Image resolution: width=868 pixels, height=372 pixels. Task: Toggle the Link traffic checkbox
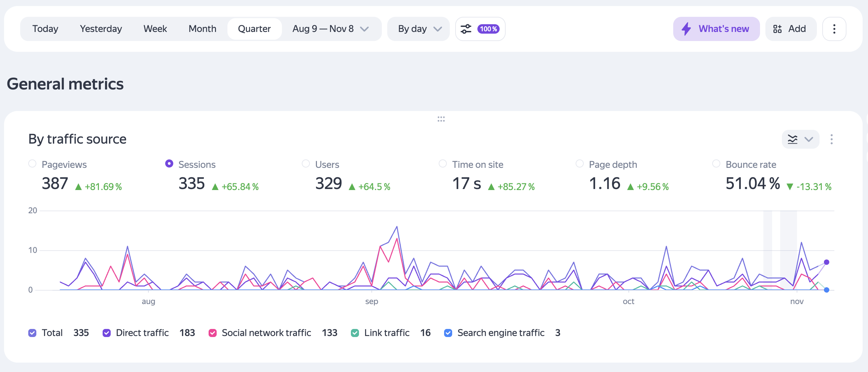(x=355, y=333)
